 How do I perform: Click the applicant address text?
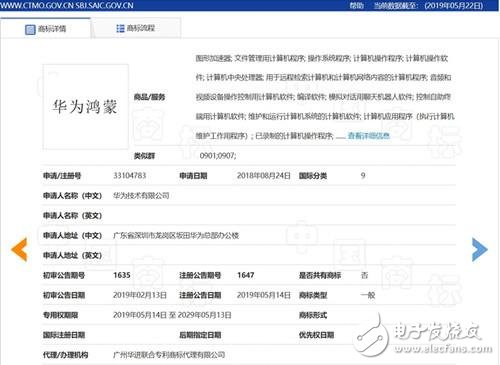click(x=176, y=236)
